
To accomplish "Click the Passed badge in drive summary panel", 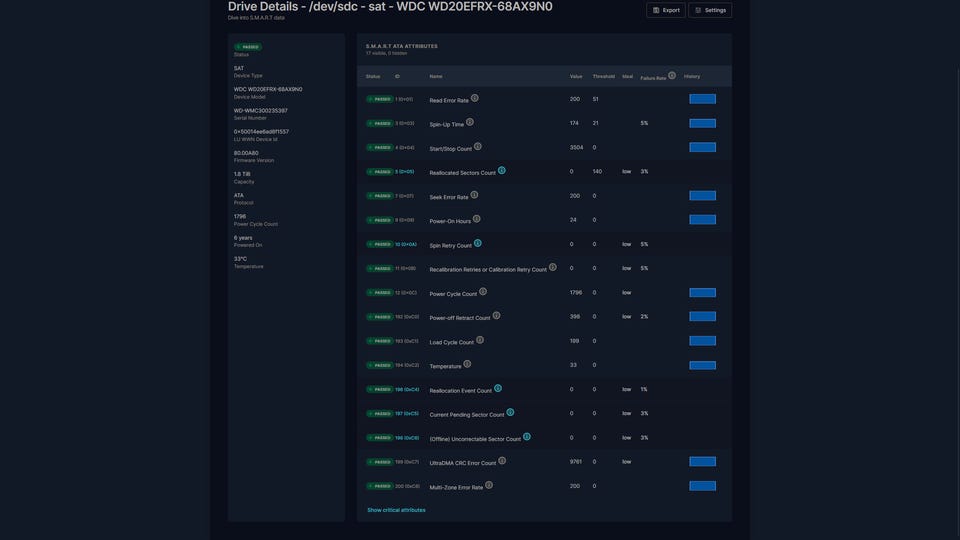I will pos(248,47).
